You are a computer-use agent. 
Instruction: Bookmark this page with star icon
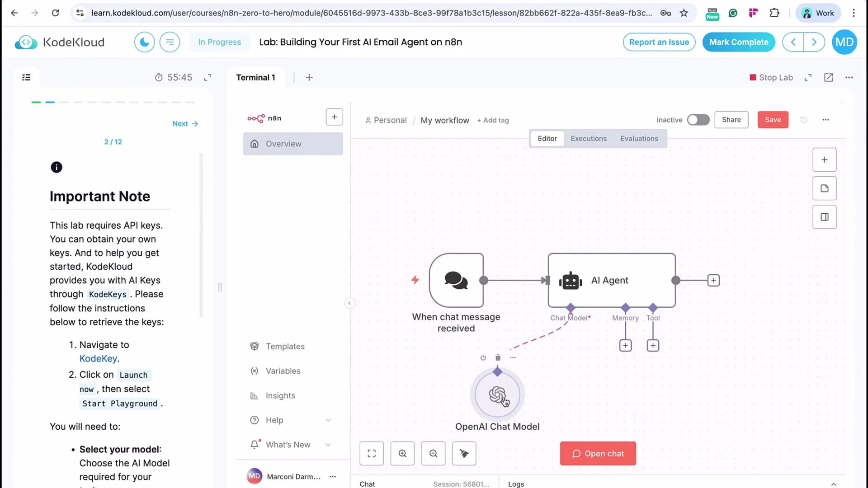coord(684,13)
